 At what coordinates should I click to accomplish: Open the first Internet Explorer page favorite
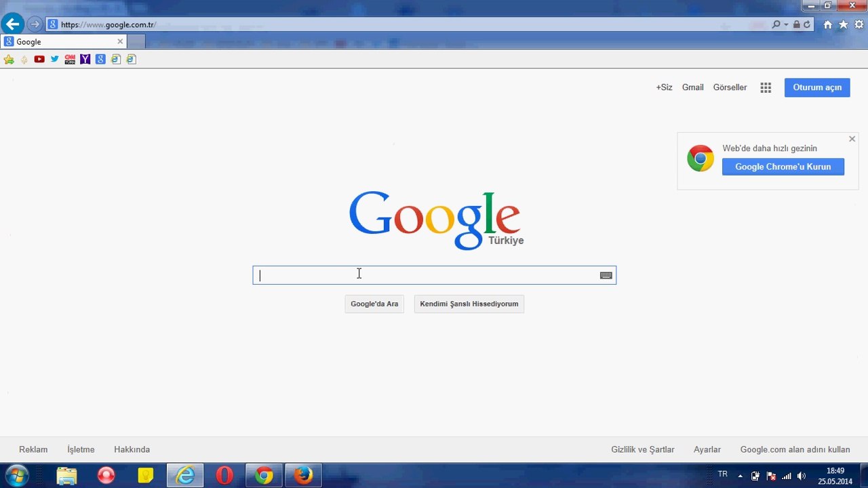(116, 60)
